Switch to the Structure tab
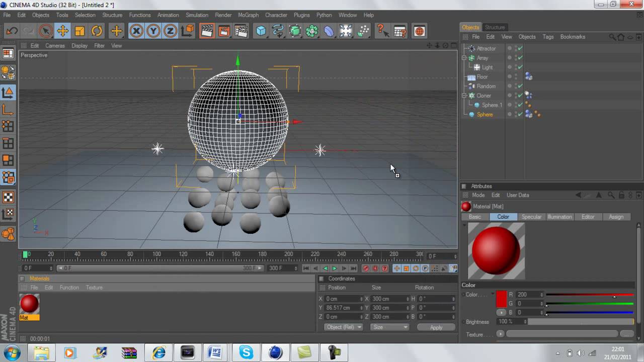Viewport: 644px width, 362px height. point(495,27)
